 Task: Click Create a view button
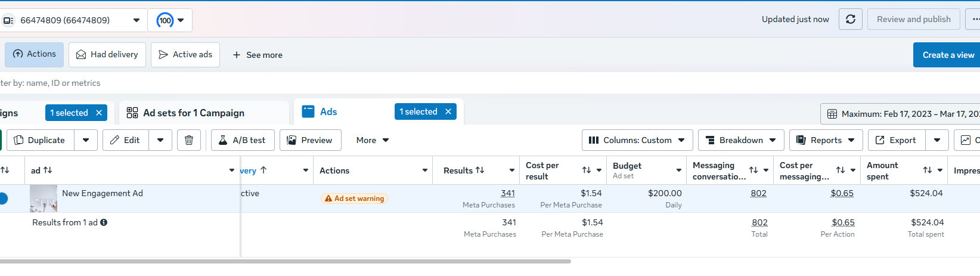[947, 55]
